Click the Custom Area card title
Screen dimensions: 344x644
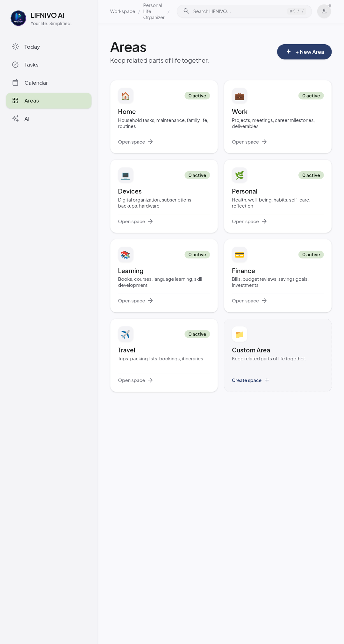pos(251,350)
